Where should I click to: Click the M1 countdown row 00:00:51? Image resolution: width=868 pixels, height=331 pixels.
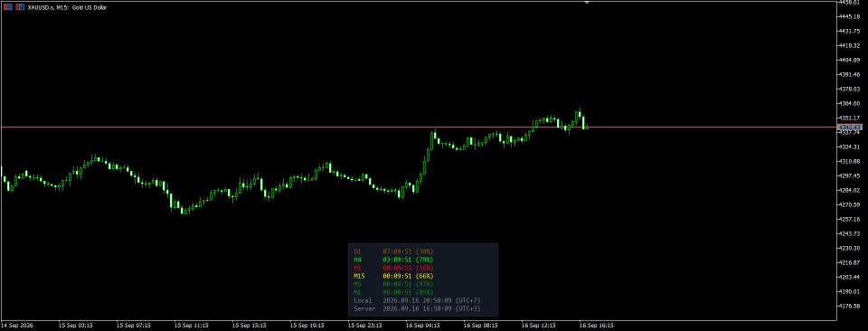coord(393,292)
